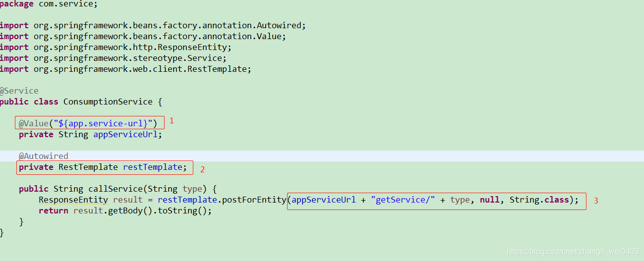Click the restTemplate field name
The image size is (644, 261).
click(x=153, y=167)
